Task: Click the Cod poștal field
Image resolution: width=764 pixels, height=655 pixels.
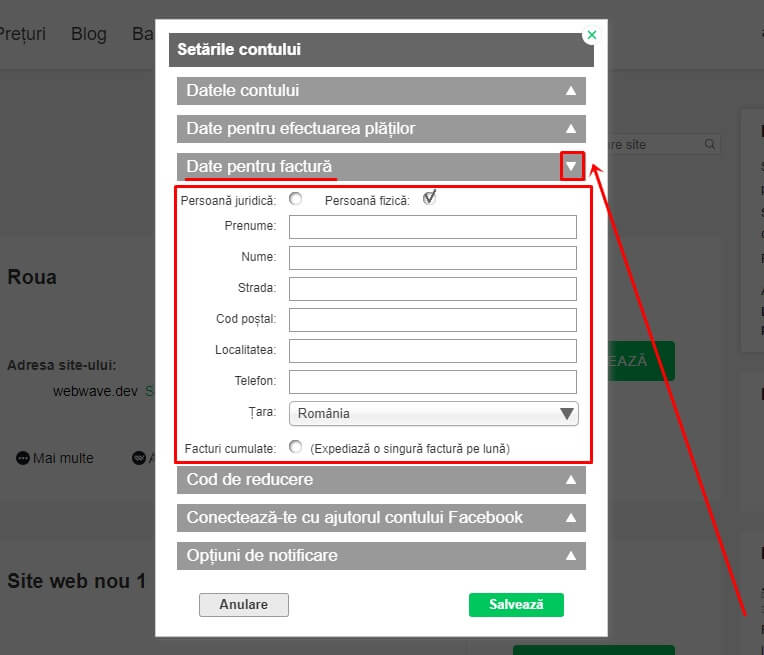Action: coord(433,320)
